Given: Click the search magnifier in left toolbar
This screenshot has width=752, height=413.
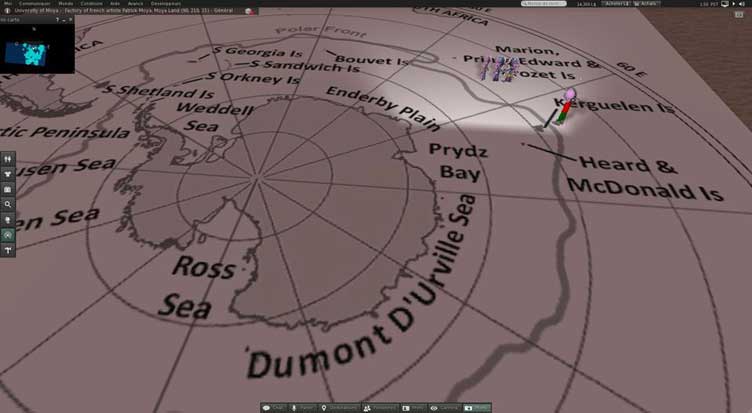Looking at the screenshot, I should pyautogui.click(x=8, y=203).
